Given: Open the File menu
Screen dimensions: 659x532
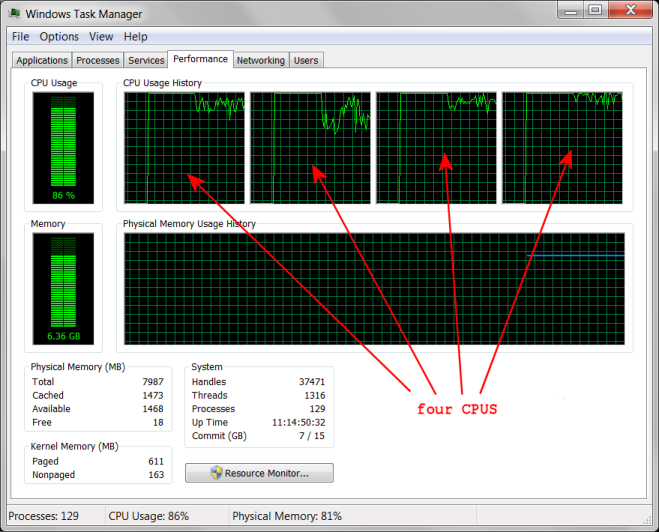Looking at the screenshot, I should pos(20,37).
